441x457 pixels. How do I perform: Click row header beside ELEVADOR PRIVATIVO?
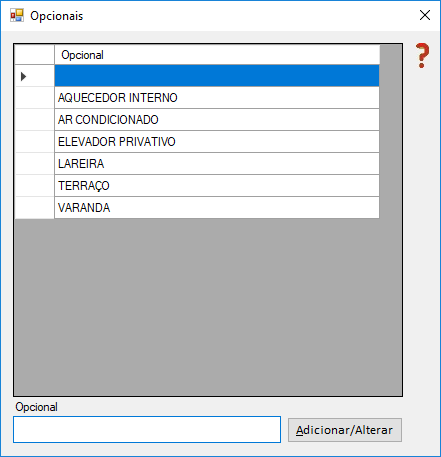click(x=35, y=142)
